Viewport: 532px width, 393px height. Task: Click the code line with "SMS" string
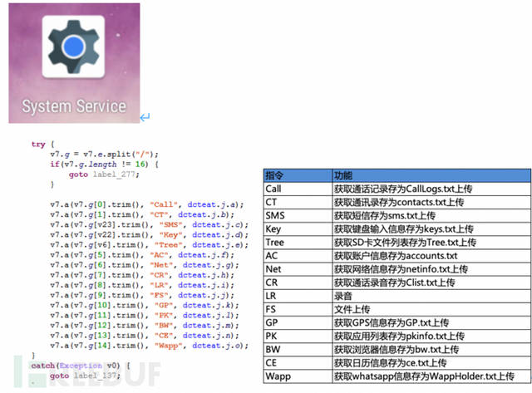150,225
